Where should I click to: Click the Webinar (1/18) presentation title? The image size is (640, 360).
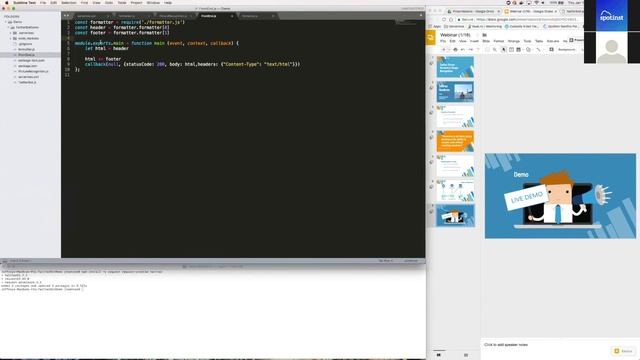(455, 35)
